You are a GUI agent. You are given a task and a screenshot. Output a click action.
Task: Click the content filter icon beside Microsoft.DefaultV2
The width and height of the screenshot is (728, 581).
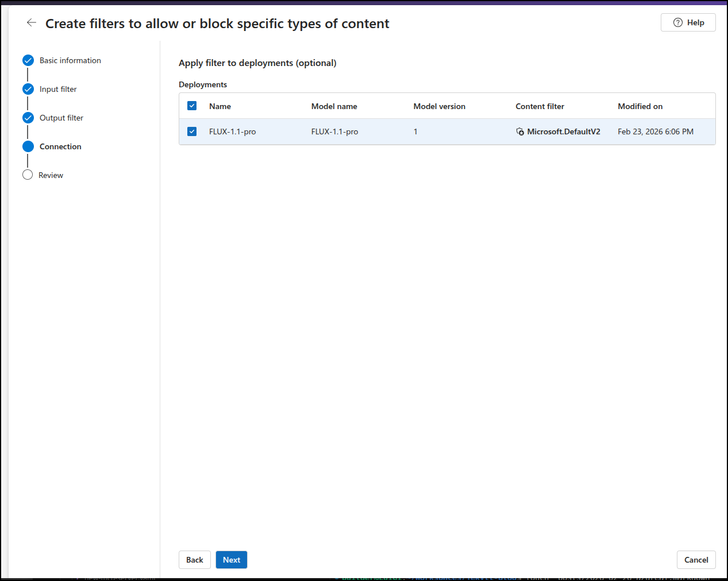(x=520, y=131)
